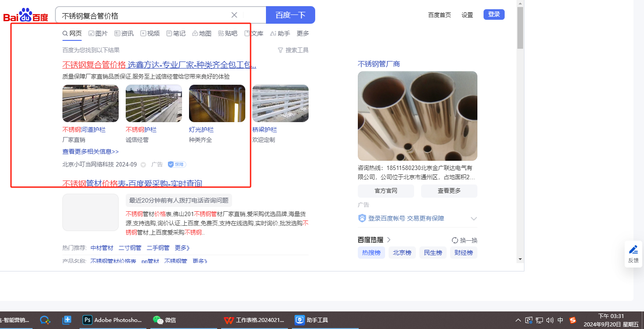Switch to the 资讯 tab

point(124,33)
